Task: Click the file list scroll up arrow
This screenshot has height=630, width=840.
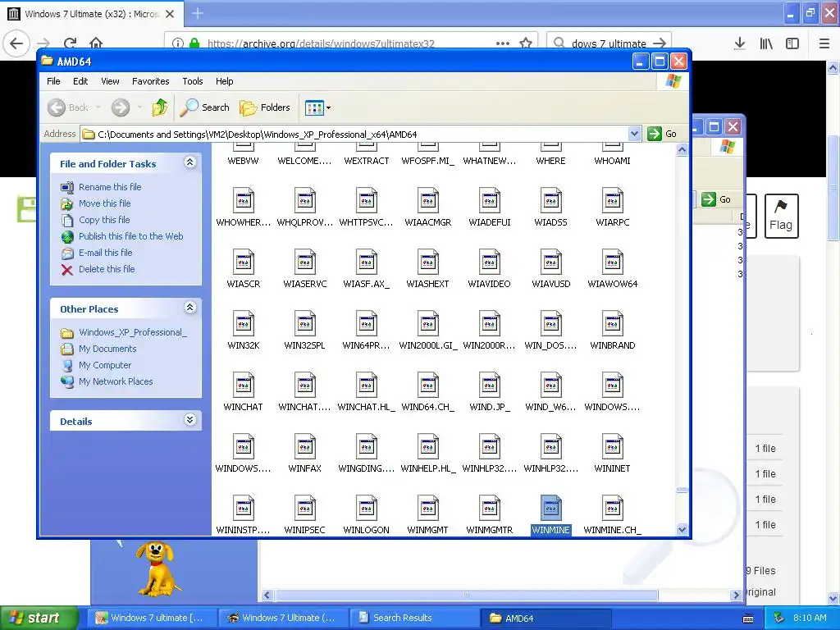Action: [x=682, y=151]
